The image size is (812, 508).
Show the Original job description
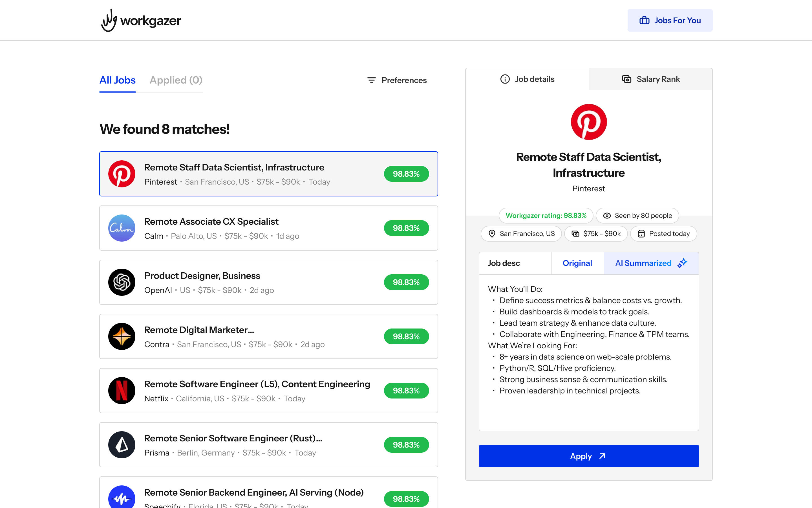coord(577,263)
